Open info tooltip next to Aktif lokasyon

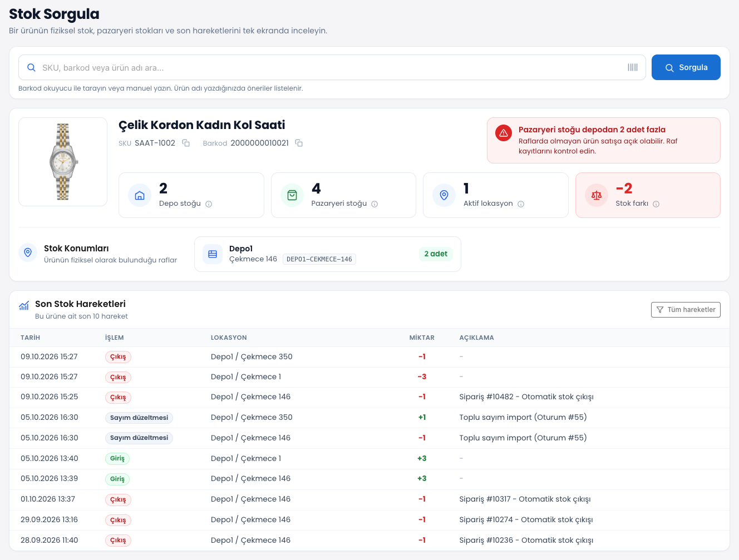[521, 204]
